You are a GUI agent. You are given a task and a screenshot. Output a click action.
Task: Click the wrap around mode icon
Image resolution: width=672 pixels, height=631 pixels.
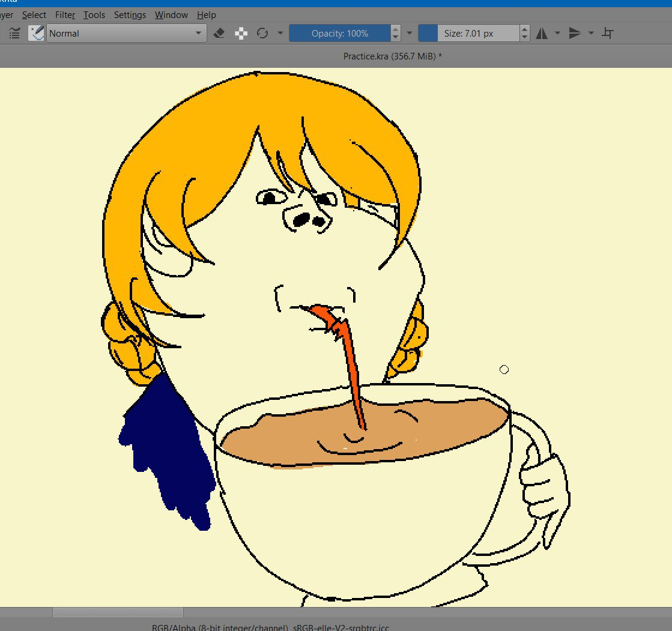coord(608,34)
